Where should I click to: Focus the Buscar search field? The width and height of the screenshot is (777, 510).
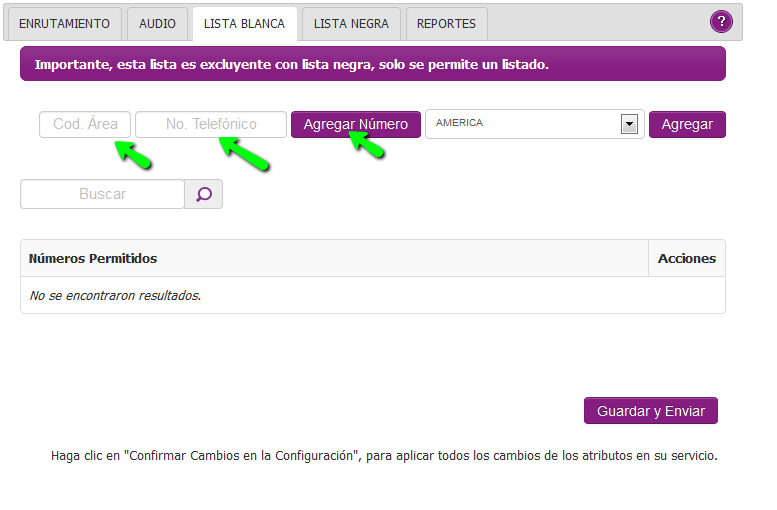coord(103,194)
